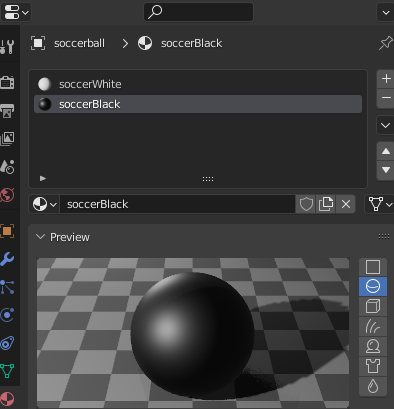394x409 pixels.
Task: Click the properties search field
Action: tap(198, 12)
